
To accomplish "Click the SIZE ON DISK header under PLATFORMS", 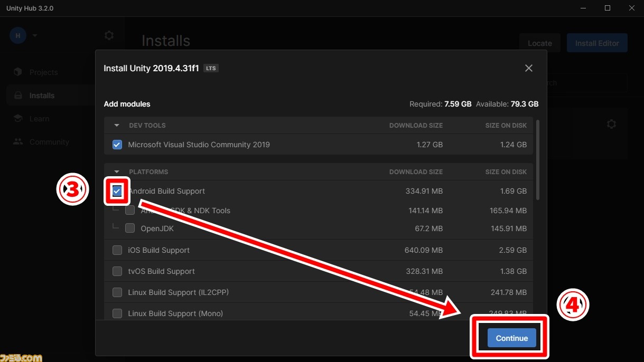I will coord(506,172).
